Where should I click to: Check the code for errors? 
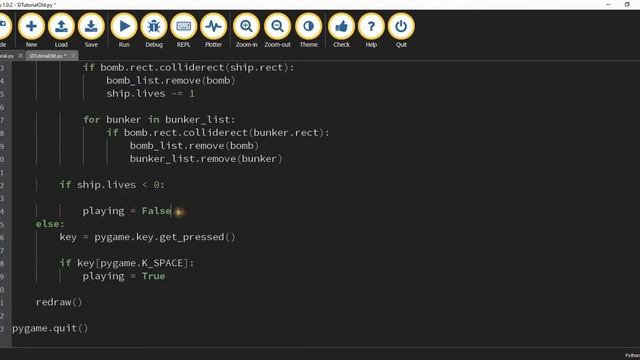coord(341,30)
